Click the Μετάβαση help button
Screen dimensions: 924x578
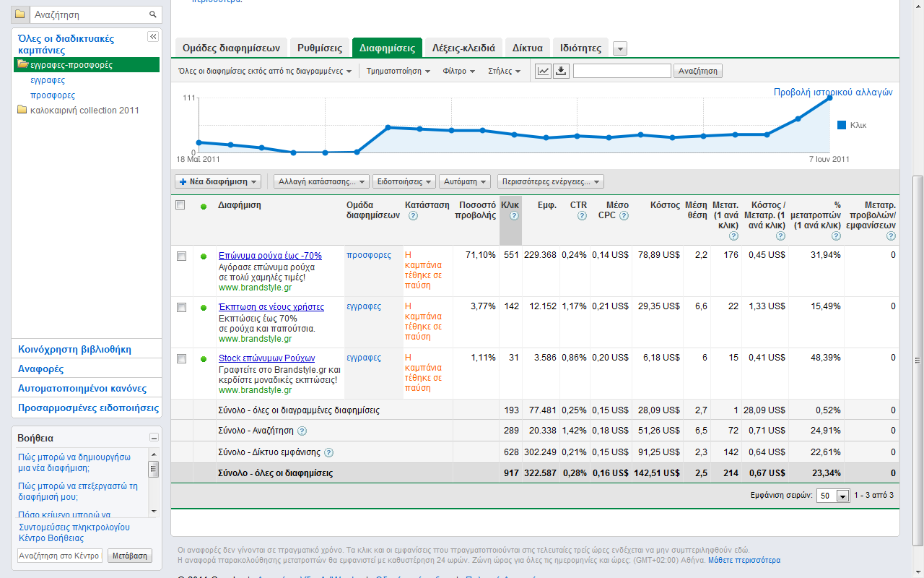pyautogui.click(x=130, y=556)
